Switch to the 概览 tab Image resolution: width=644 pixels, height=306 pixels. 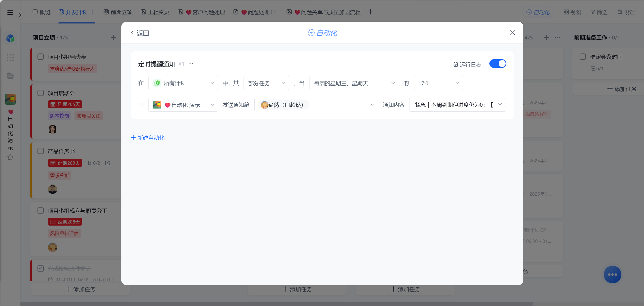[x=41, y=12]
